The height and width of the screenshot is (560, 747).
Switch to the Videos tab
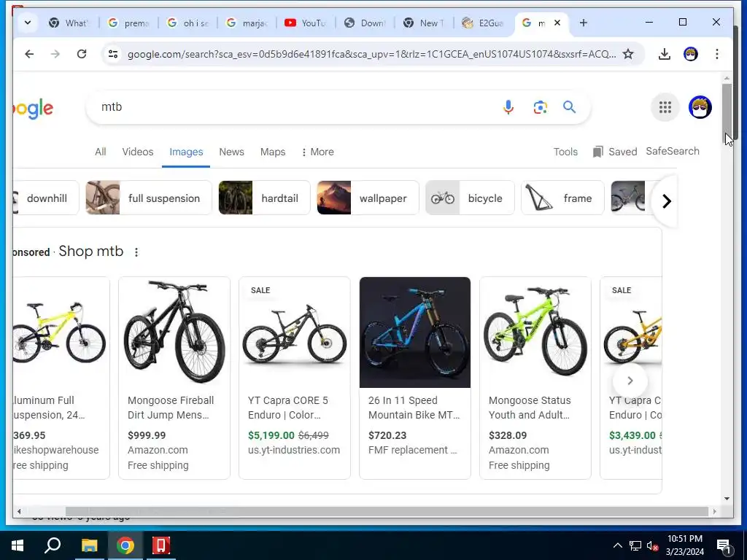coord(138,152)
